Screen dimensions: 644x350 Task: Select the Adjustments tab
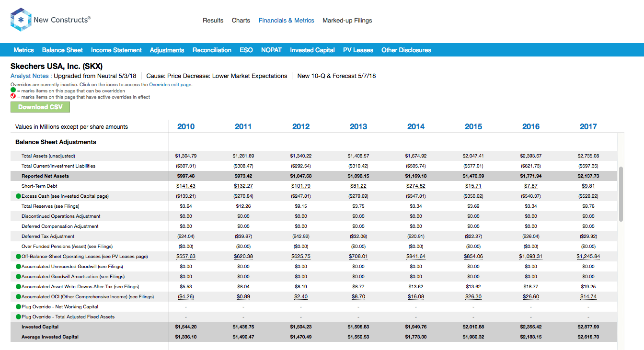pos(167,50)
